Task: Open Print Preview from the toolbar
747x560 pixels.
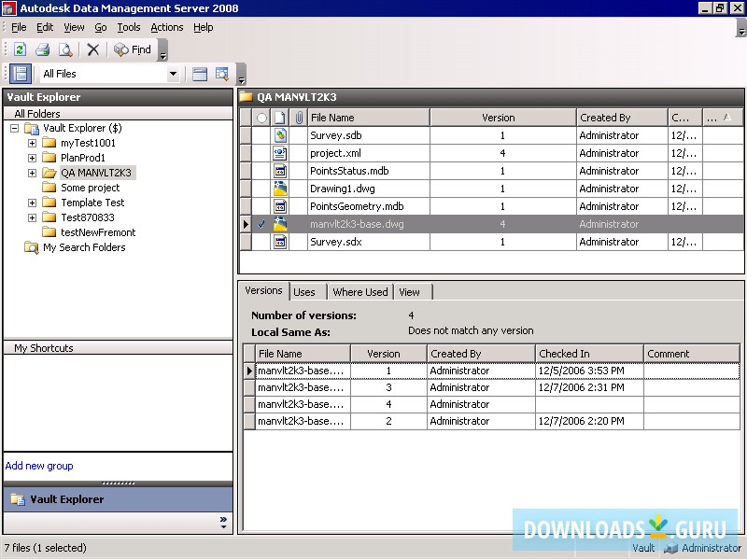Action: click(x=65, y=49)
